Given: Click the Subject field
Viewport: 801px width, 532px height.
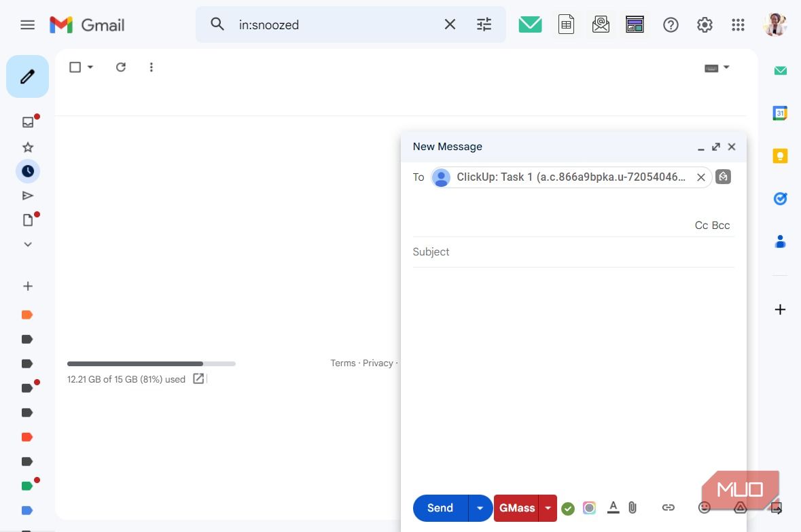Looking at the screenshot, I should pos(573,252).
